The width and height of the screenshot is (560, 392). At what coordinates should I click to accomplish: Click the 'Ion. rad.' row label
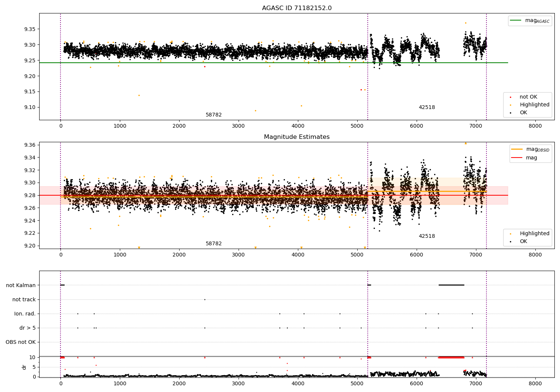25,314
